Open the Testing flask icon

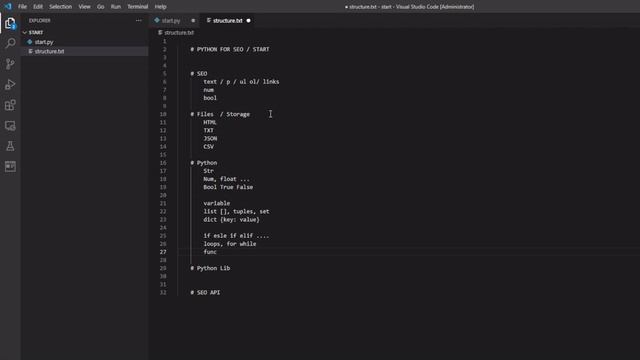[10, 146]
